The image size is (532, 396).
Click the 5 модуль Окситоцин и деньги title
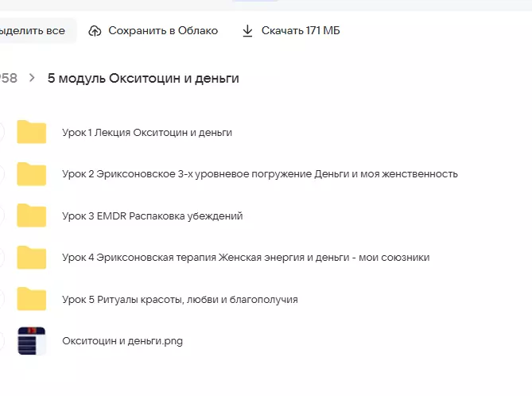(143, 78)
